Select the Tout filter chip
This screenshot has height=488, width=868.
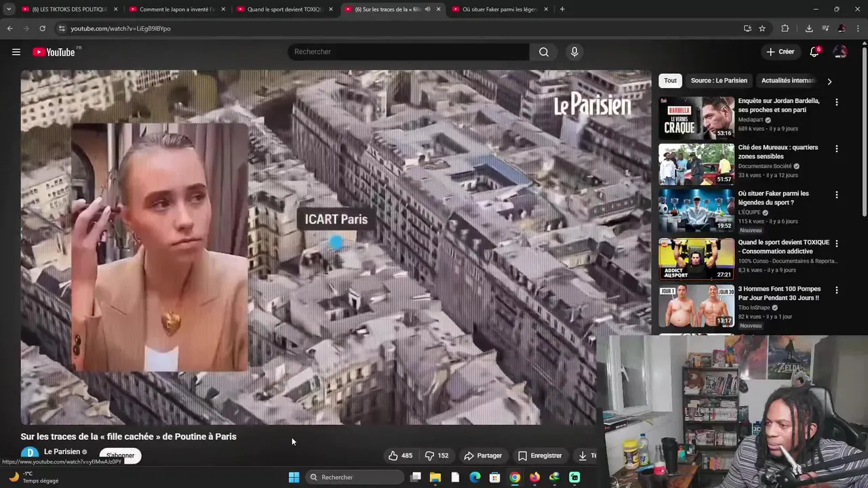pos(670,81)
